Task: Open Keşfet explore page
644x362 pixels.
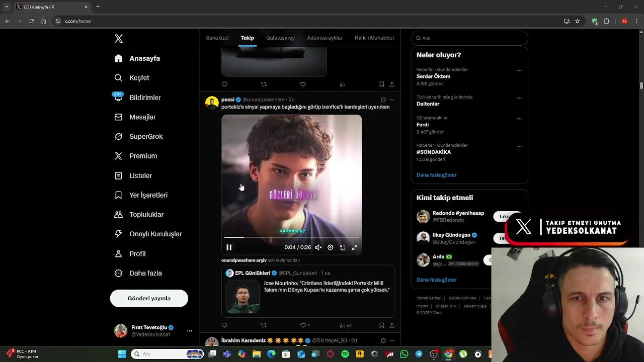Action: click(x=132, y=78)
